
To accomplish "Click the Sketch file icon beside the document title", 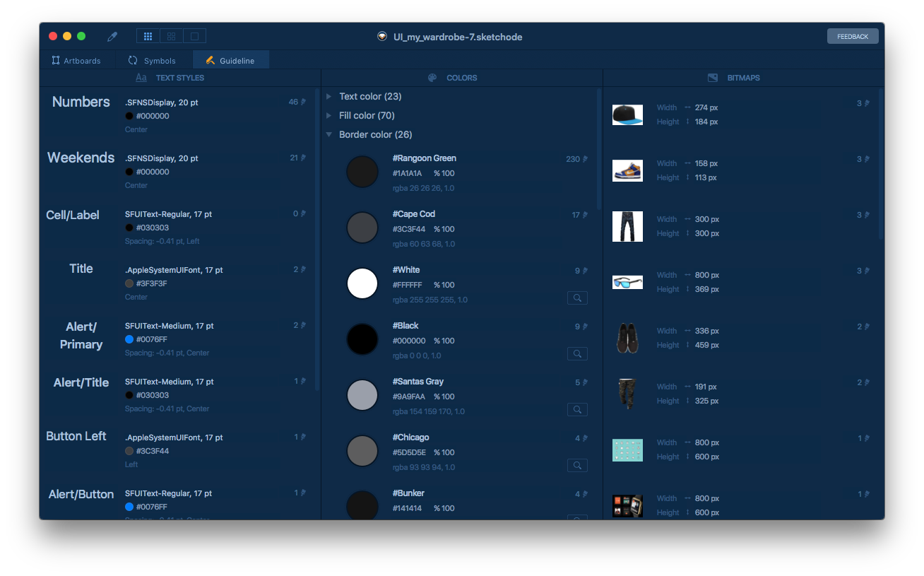I will (x=382, y=37).
